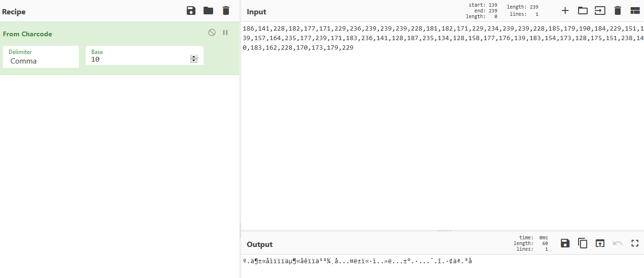Viewport: 644px width, 278px height.
Task: Open file as input
Action: click(x=600, y=11)
